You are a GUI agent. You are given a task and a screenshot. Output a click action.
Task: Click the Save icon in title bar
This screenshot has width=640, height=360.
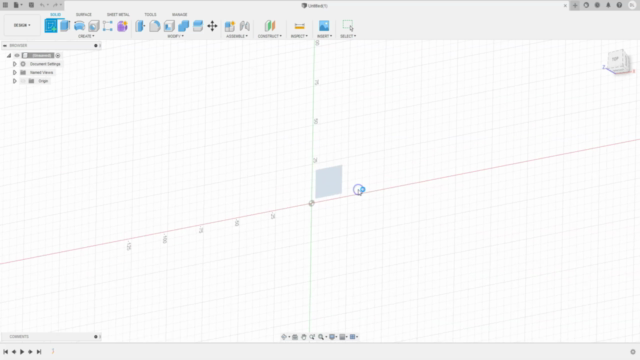(31, 5)
